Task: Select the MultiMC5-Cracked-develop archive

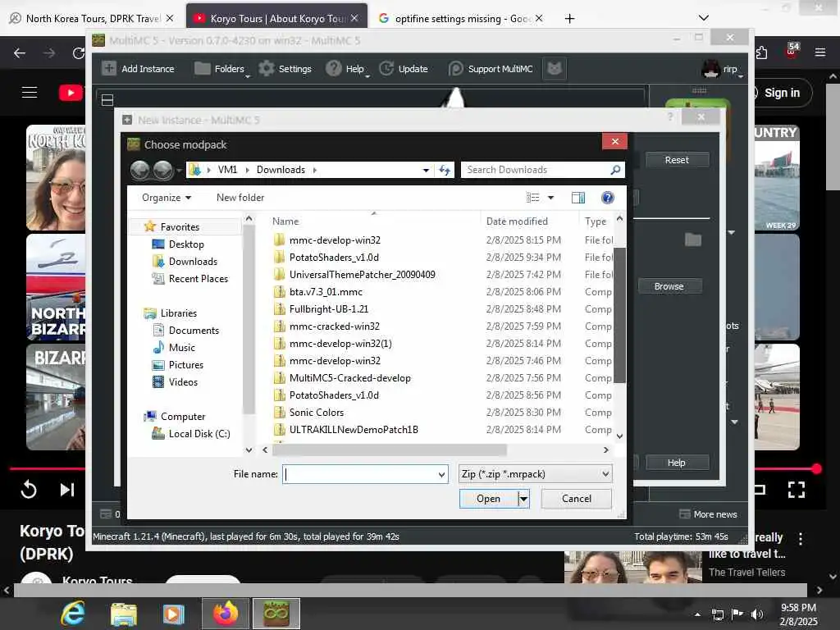Action: click(x=349, y=377)
